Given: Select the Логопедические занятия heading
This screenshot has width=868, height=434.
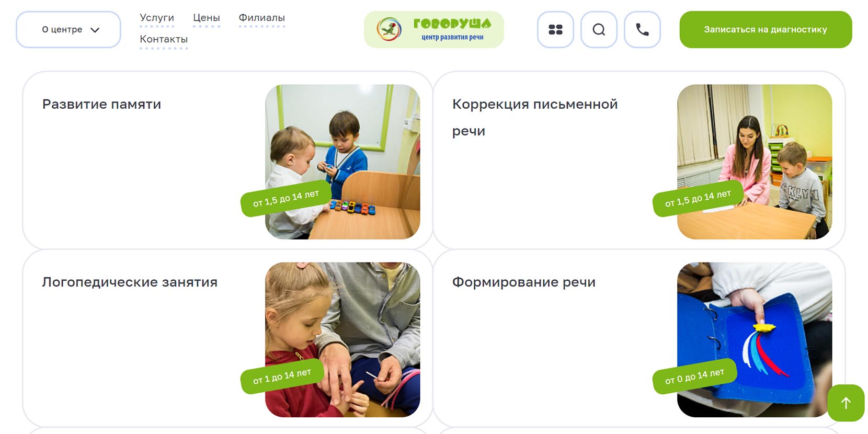Looking at the screenshot, I should [130, 282].
